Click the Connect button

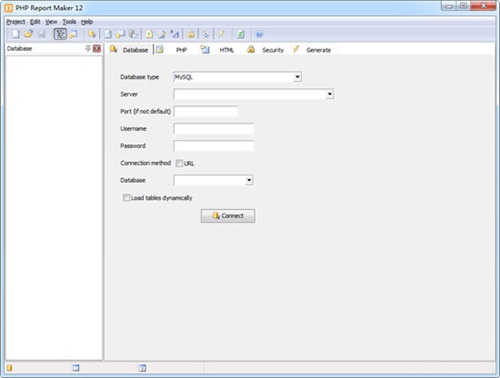[228, 216]
